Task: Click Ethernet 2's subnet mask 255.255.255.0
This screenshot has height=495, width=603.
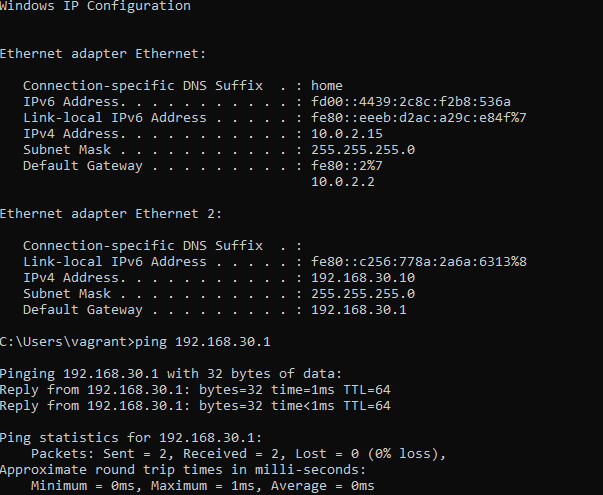Action: click(363, 294)
